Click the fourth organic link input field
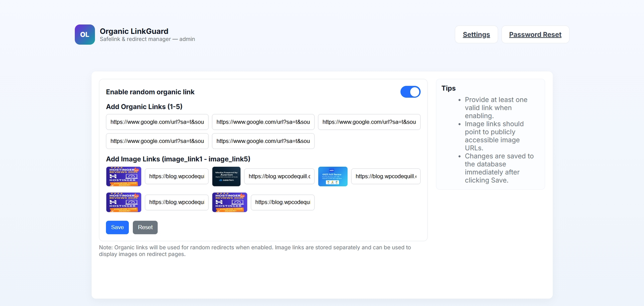 click(157, 141)
